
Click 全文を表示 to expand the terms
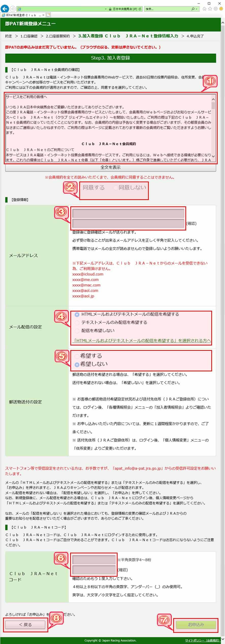pos(110,167)
